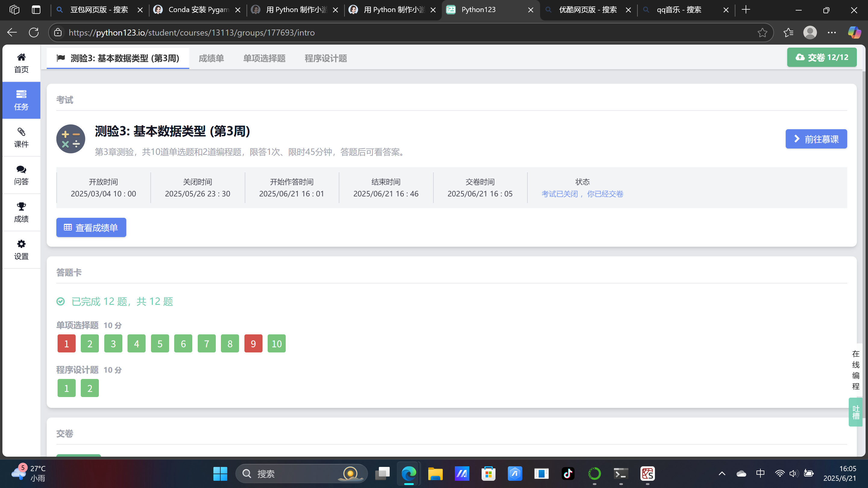
Task: Switch to the 成绩单 tab
Action: (x=211, y=58)
